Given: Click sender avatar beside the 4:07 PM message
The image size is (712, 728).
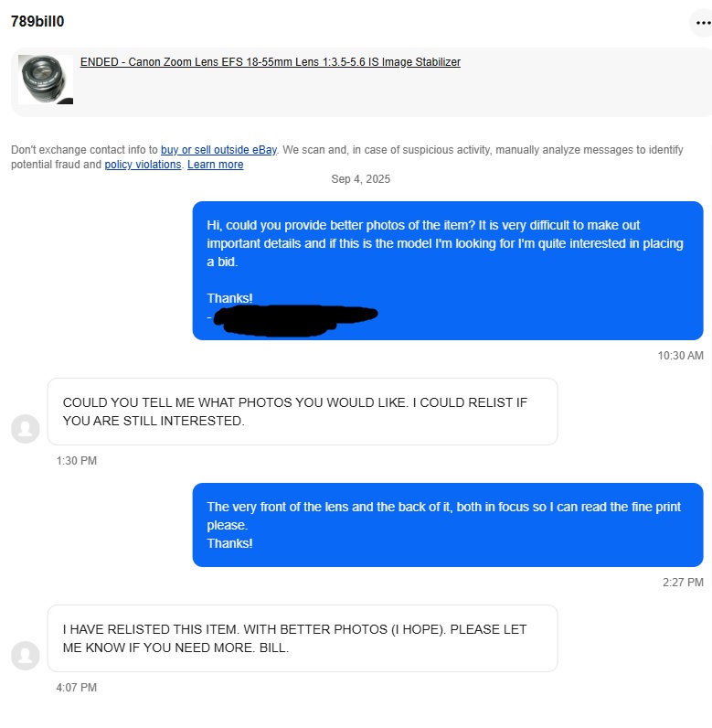Looking at the screenshot, I should click(x=25, y=656).
